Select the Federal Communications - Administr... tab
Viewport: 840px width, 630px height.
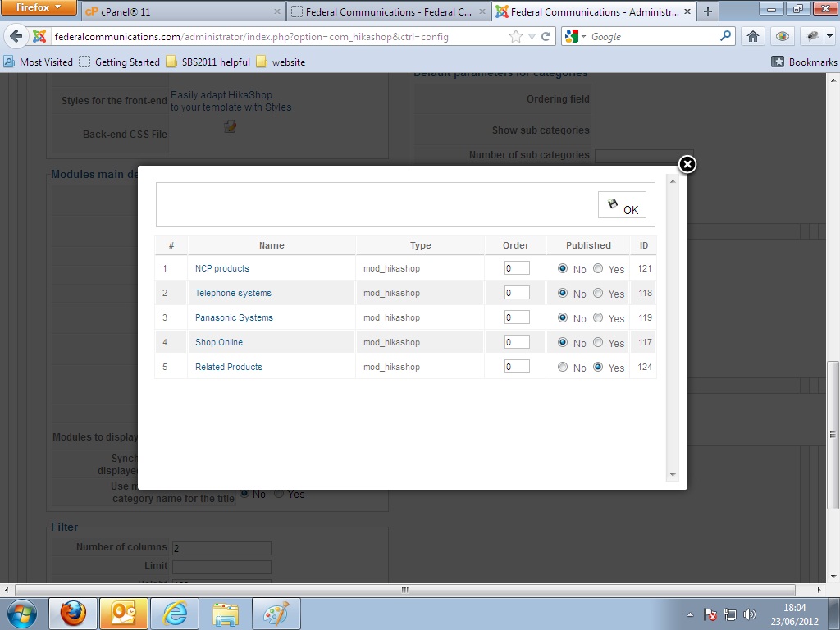coord(594,11)
